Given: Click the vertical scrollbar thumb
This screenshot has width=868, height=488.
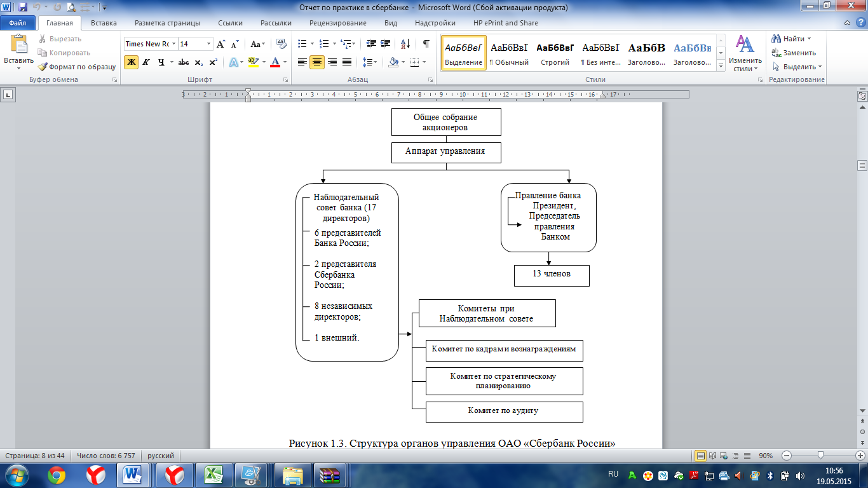Looking at the screenshot, I should tap(862, 165).
